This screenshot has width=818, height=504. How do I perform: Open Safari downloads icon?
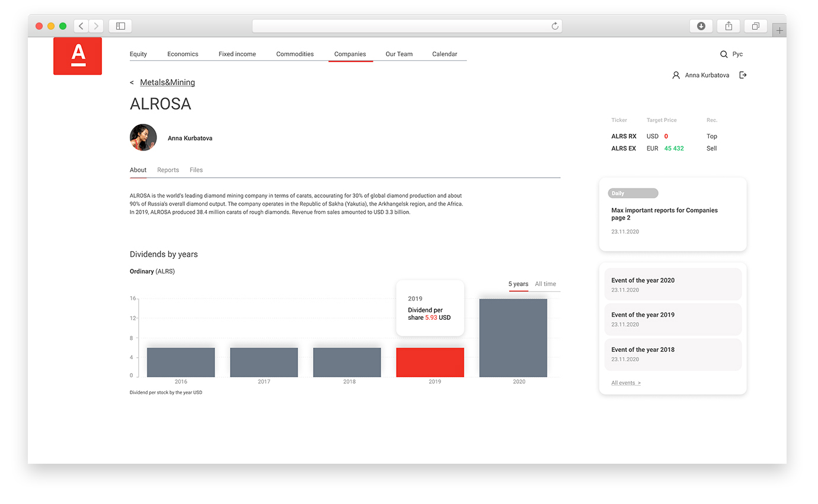click(701, 26)
